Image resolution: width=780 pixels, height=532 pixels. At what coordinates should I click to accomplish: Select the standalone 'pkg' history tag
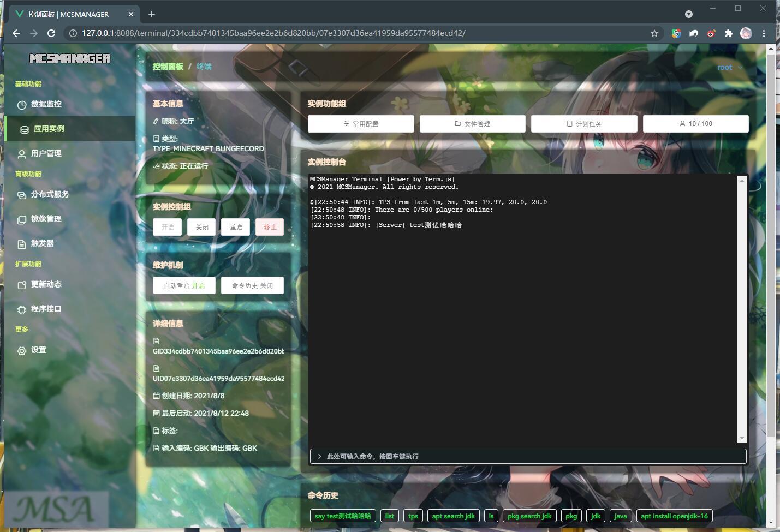571,516
